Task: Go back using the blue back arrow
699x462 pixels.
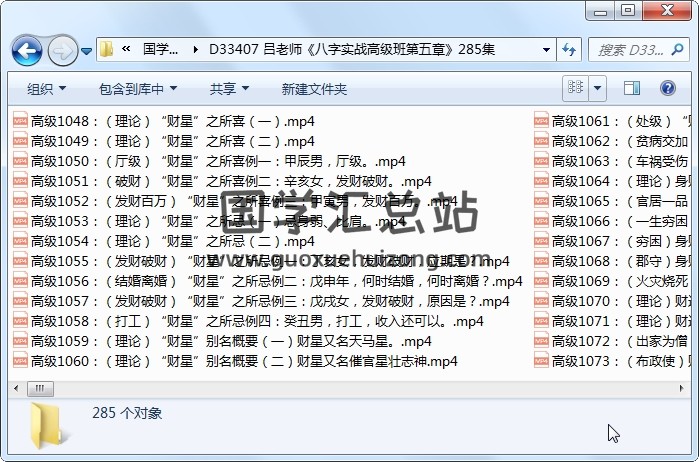Action: 27,51
